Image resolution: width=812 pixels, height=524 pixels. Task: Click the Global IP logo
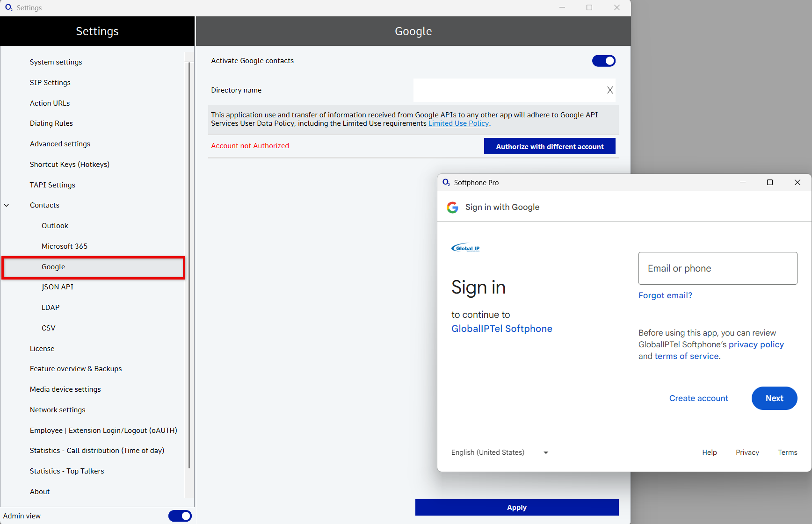pos(465,248)
